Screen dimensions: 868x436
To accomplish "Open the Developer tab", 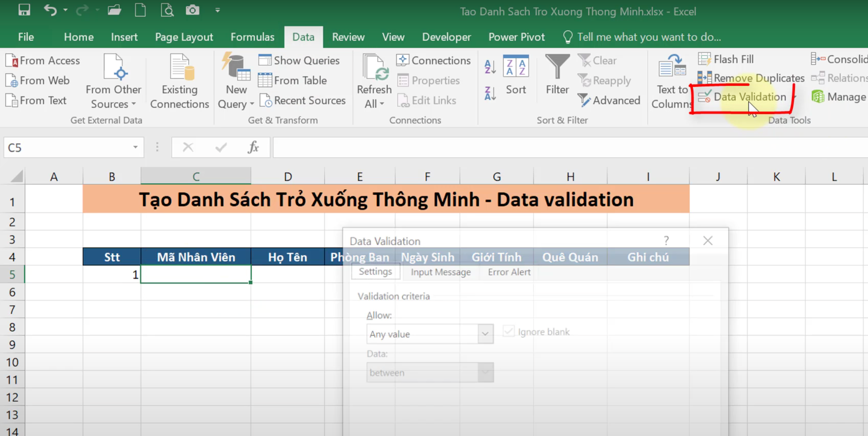I will pos(446,37).
